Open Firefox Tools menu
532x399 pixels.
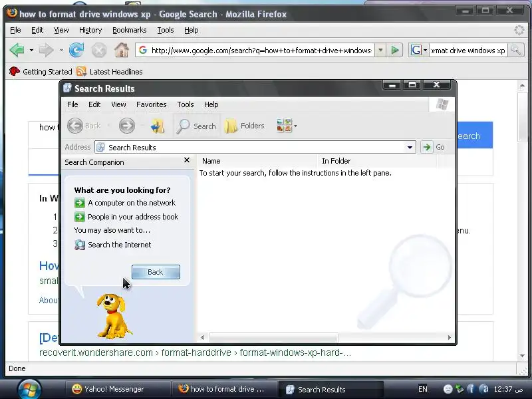[x=165, y=30]
